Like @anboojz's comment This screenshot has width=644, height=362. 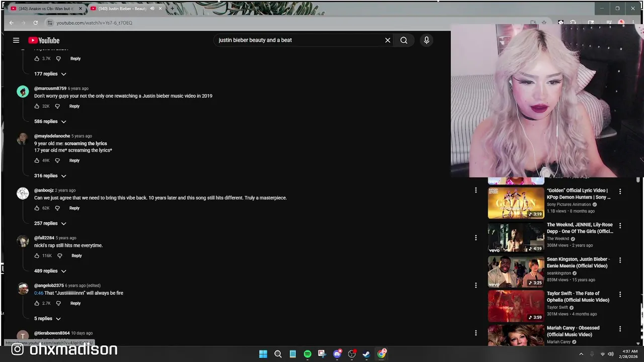(37, 208)
